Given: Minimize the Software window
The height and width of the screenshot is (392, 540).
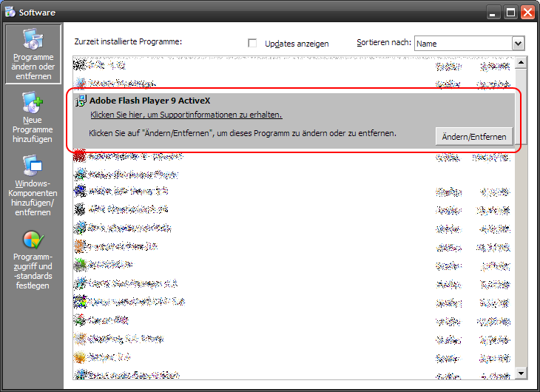Looking at the screenshot, I should 493,13.
